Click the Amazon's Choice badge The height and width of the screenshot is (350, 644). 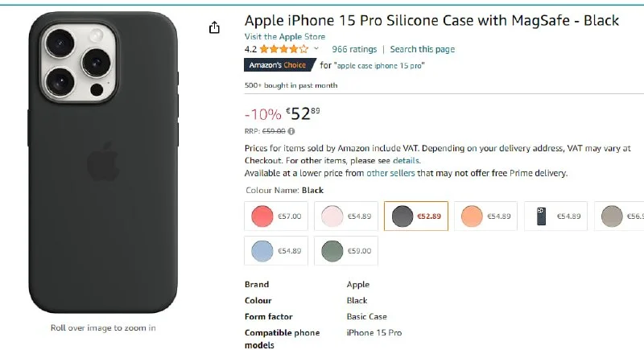pyautogui.click(x=279, y=65)
